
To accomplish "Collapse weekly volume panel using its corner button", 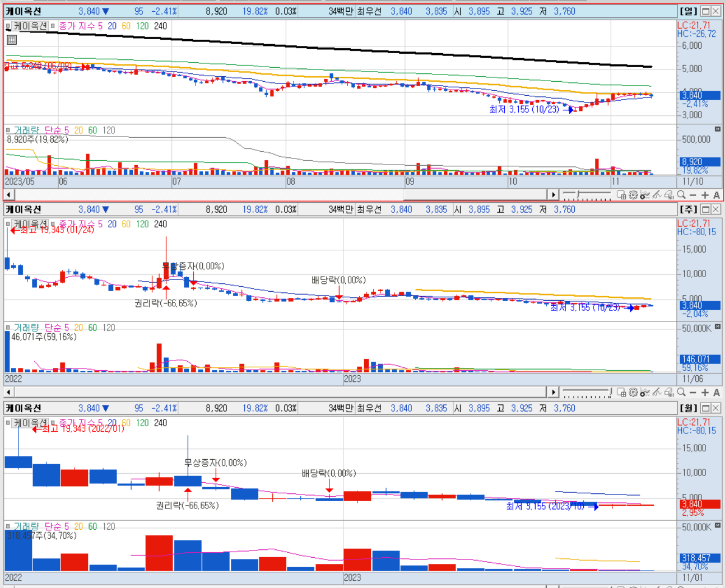I will (718, 326).
